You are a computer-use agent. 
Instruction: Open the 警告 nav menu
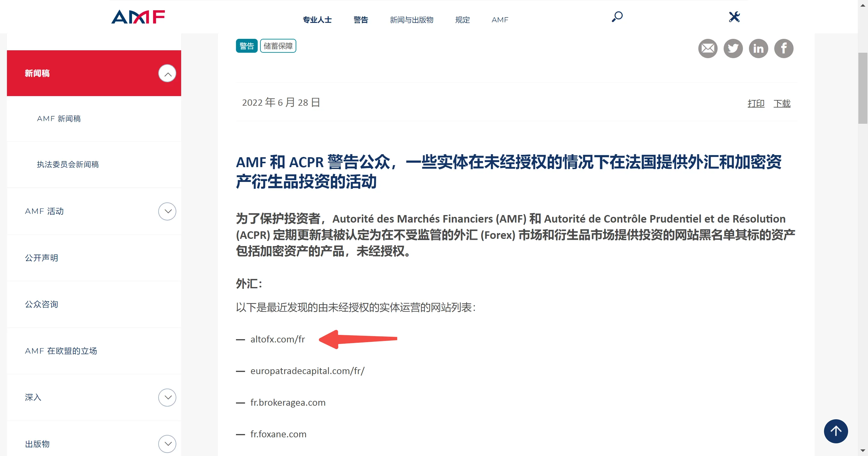point(360,20)
